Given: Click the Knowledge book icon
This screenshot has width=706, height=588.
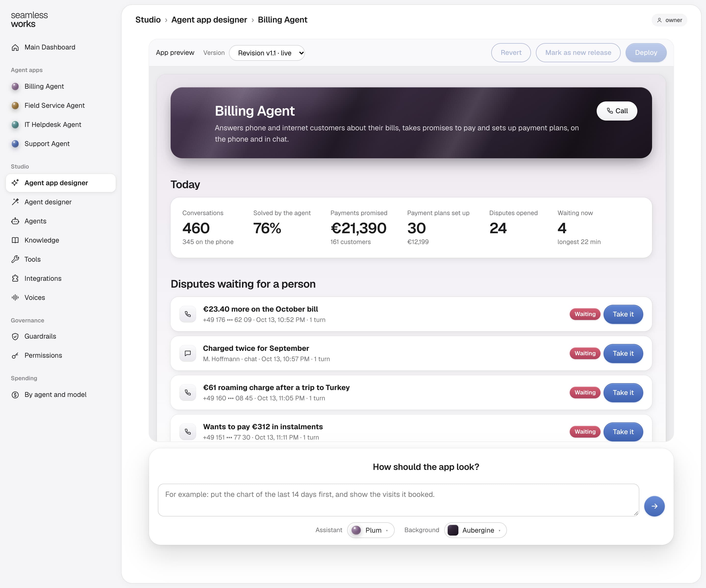Looking at the screenshot, I should pos(15,240).
